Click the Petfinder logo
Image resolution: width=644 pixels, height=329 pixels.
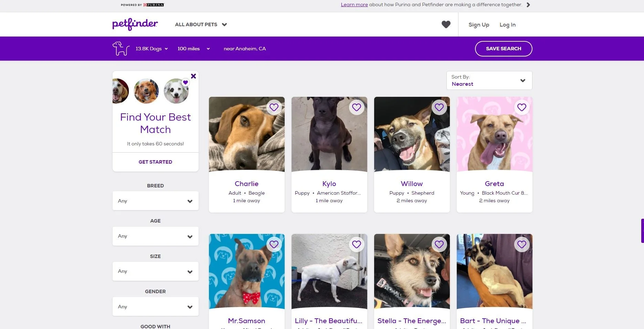click(135, 24)
